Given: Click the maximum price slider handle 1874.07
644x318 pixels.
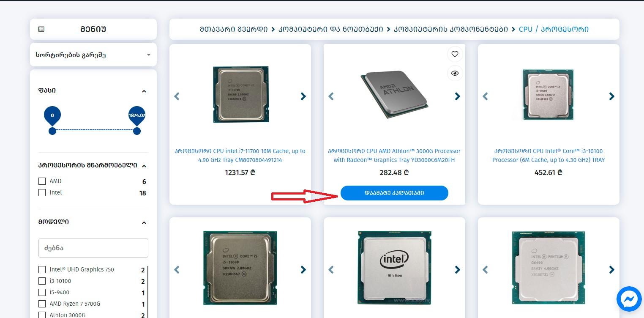Looking at the screenshot, I should point(137,131).
